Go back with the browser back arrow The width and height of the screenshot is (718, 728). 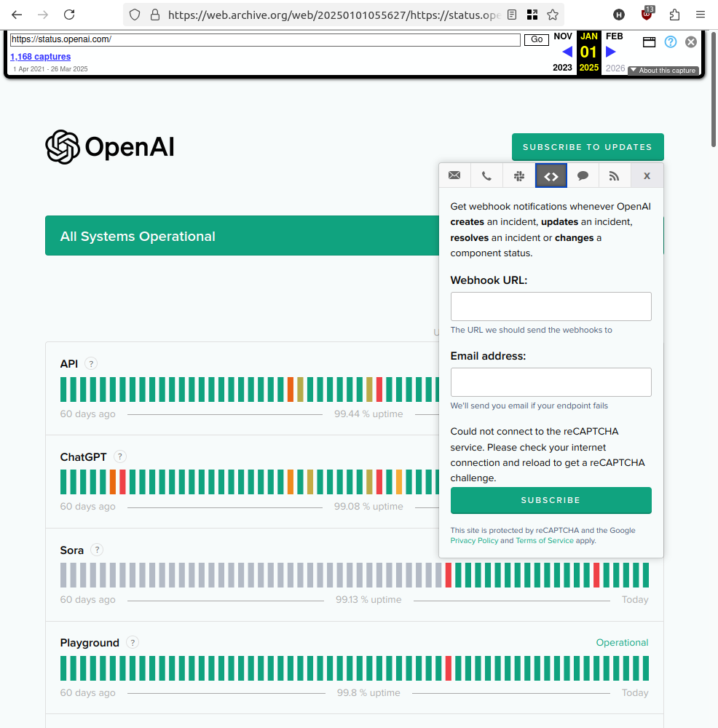[17, 15]
